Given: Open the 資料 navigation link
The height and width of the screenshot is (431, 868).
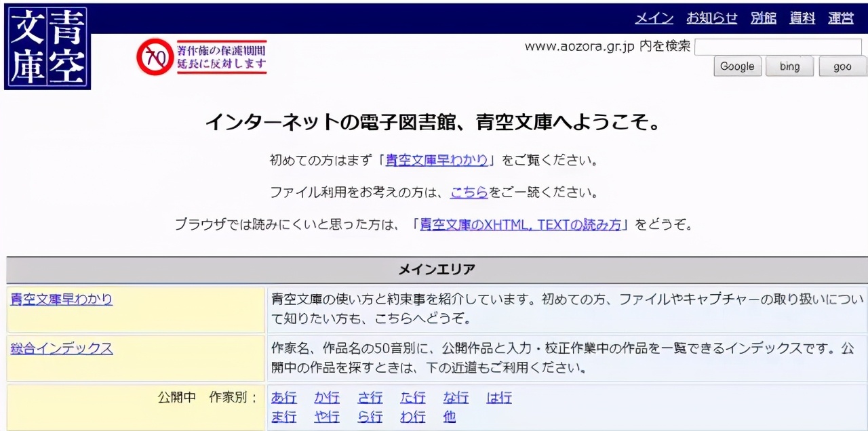Looking at the screenshot, I should 802,18.
